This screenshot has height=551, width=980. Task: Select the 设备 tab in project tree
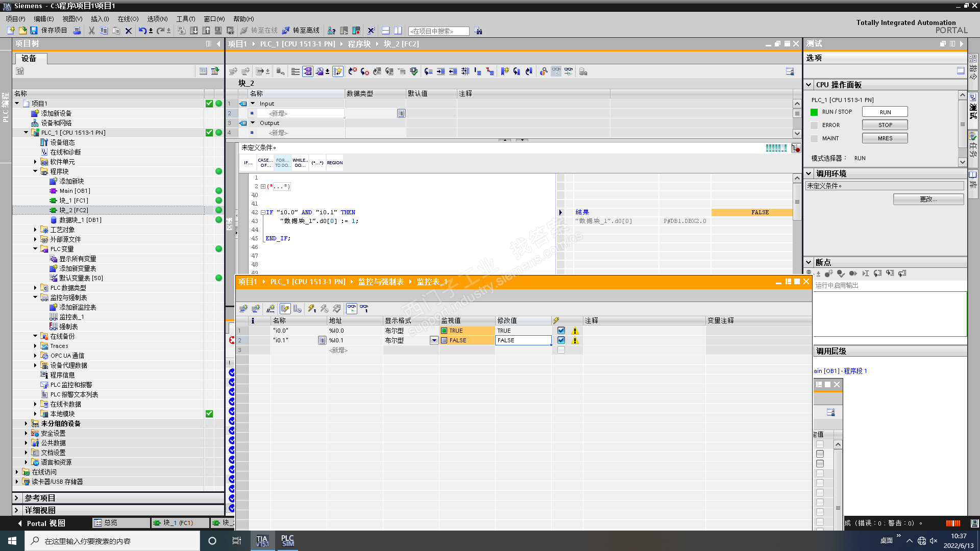(29, 58)
